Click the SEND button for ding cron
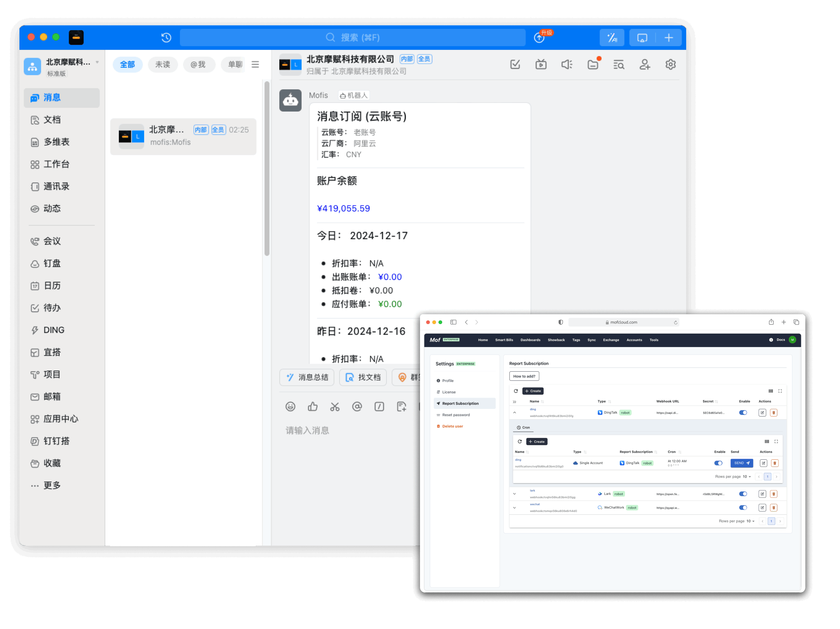 pos(741,463)
